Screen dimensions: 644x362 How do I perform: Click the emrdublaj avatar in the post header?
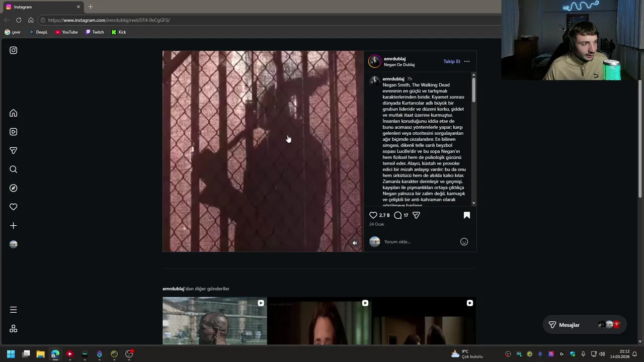click(375, 61)
